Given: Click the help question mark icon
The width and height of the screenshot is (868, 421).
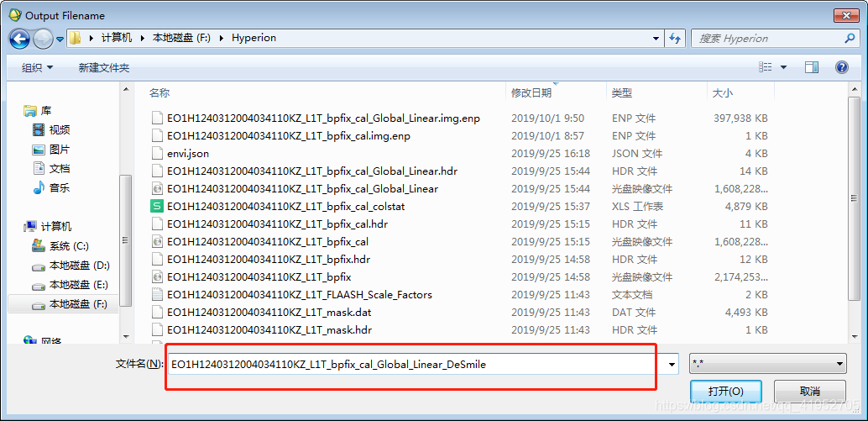Looking at the screenshot, I should [842, 67].
